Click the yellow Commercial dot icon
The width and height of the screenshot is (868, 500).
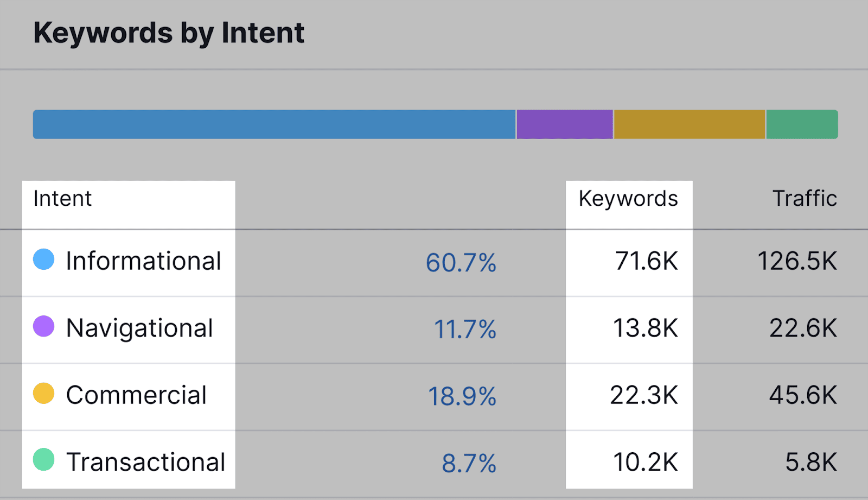point(44,394)
